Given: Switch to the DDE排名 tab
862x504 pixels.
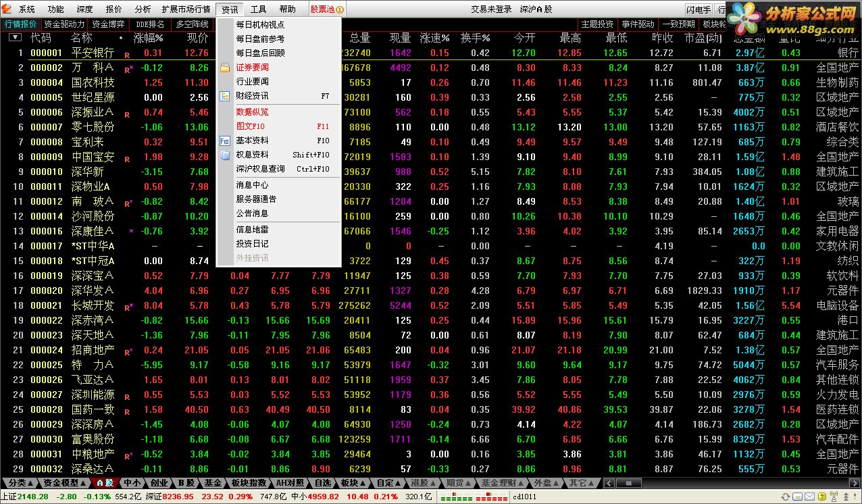Looking at the screenshot, I should pyautogui.click(x=151, y=24).
